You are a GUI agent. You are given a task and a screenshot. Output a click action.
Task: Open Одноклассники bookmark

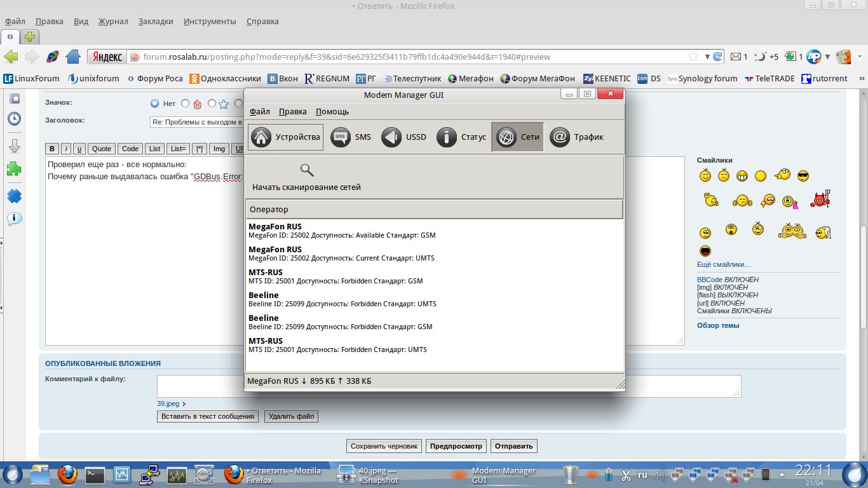click(x=226, y=79)
